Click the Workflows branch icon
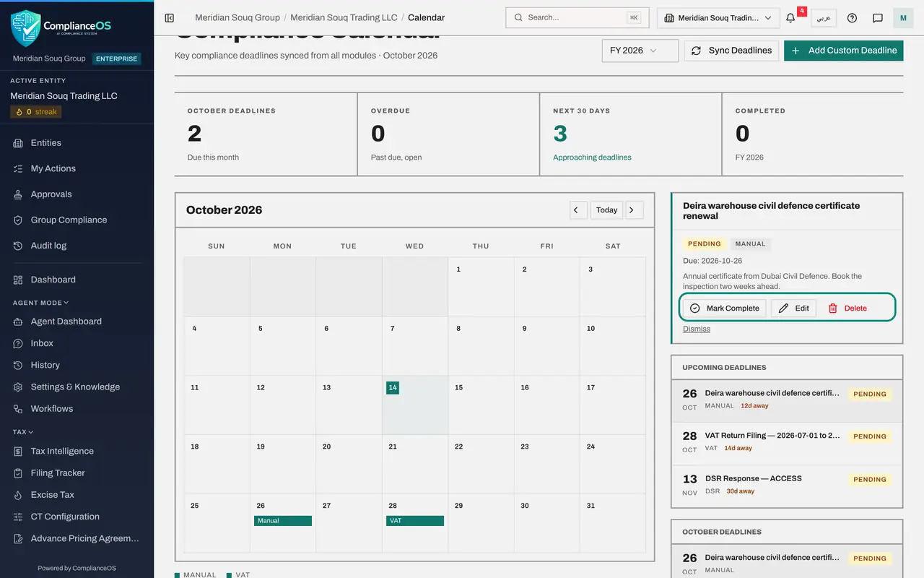The height and width of the screenshot is (578, 924). pos(18,409)
